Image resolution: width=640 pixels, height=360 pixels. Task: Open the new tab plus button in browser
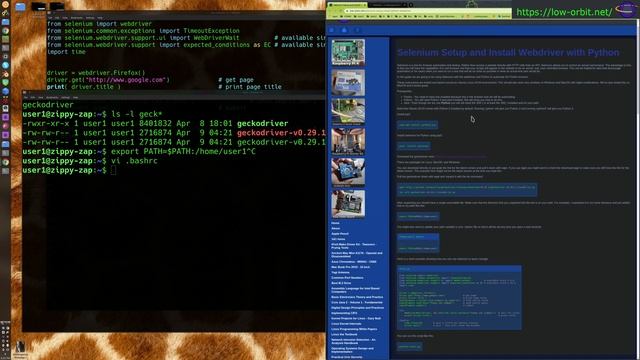pos(411,5)
